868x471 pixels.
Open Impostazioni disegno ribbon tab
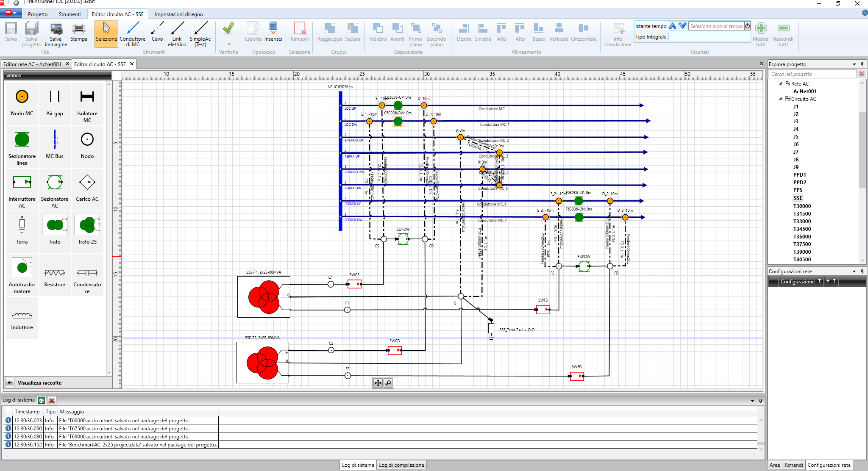click(x=178, y=14)
